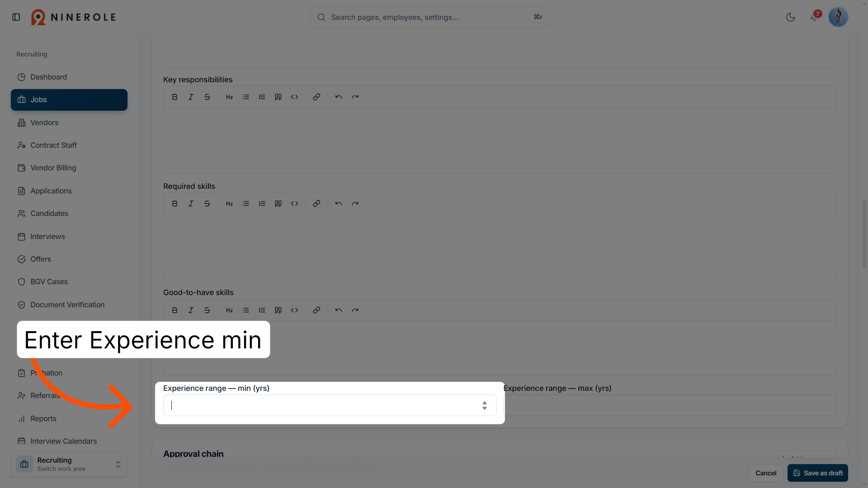Add bullet list in Key responsibilities editor
Viewport: 868px width, 488px height.
click(x=245, y=97)
